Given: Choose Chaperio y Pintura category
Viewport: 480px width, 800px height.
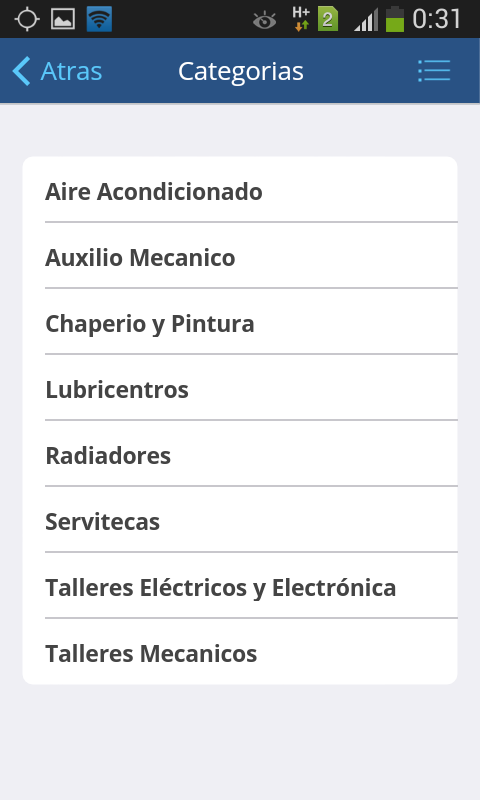Looking at the screenshot, I should 240,321.
